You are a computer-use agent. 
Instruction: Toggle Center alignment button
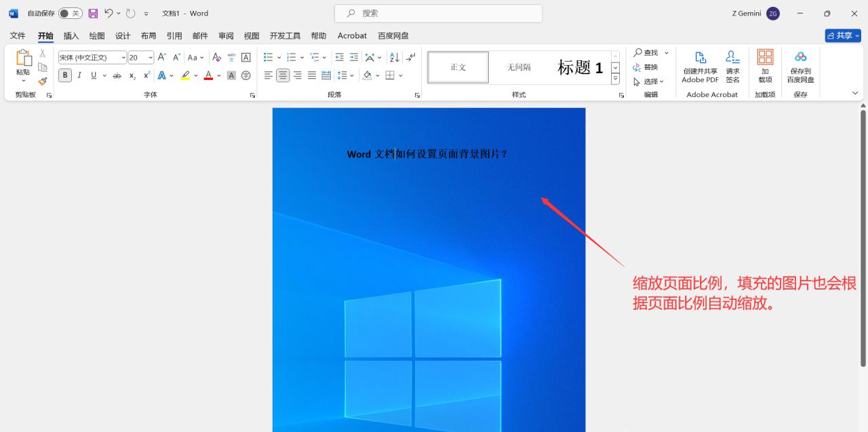coord(283,75)
